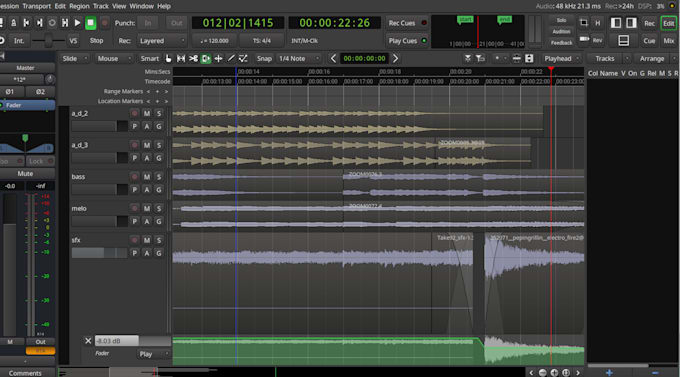Solo the a_d_3 track

click(159, 145)
